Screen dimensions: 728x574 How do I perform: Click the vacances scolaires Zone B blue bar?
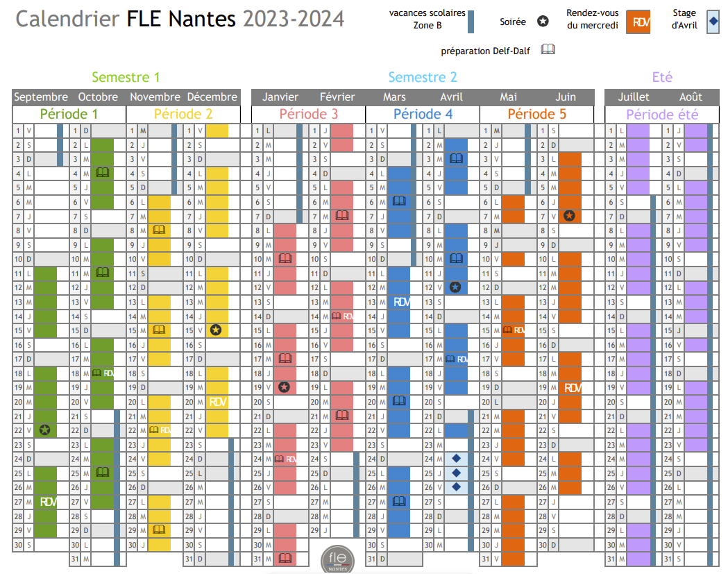pos(471,22)
